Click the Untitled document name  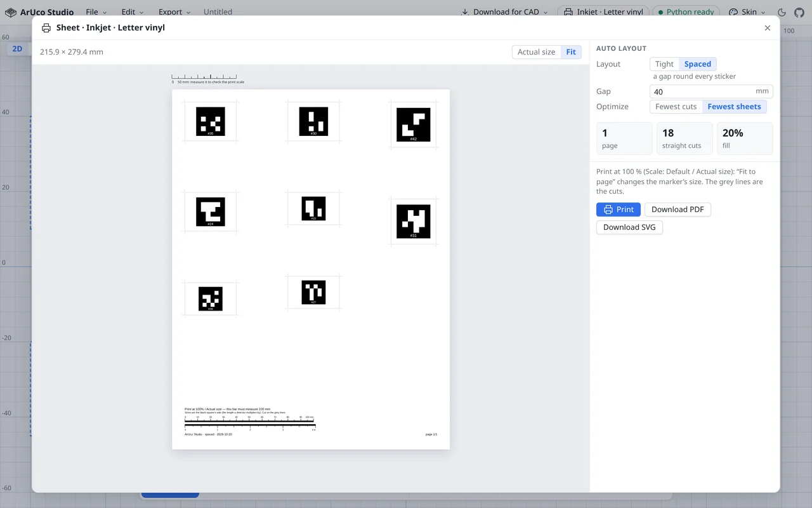(218, 12)
